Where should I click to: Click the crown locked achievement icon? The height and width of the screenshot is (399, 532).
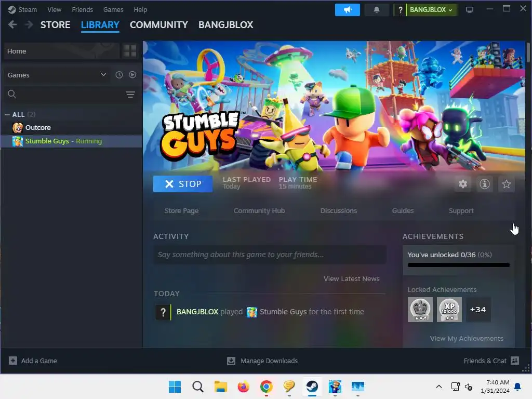tap(420, 310)
